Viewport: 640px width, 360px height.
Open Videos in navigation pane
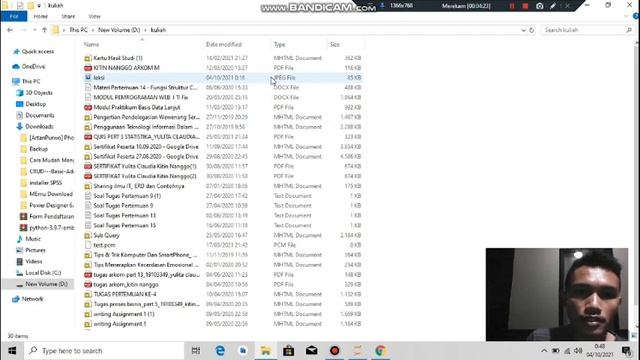click(33, 261)
